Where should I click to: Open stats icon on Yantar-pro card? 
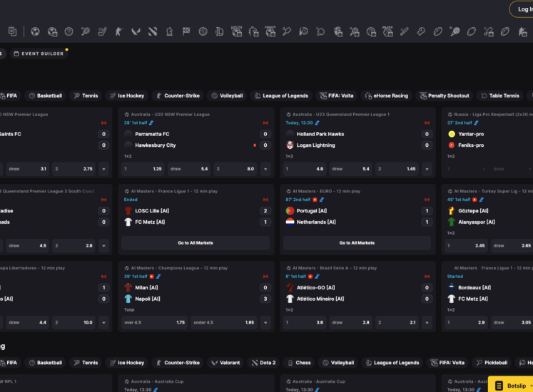coord(476,123)
